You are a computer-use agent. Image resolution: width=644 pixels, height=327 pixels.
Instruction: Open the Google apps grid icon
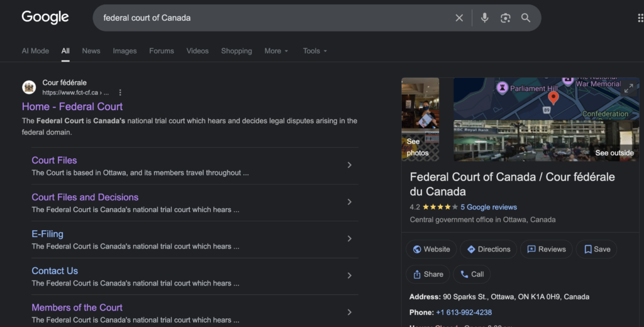[640, 18]
